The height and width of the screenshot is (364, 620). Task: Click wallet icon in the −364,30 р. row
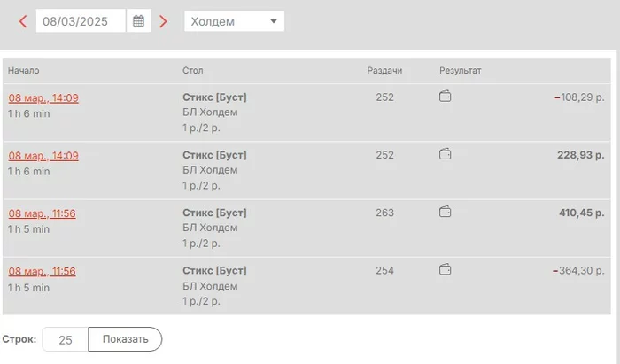(446, 269)
